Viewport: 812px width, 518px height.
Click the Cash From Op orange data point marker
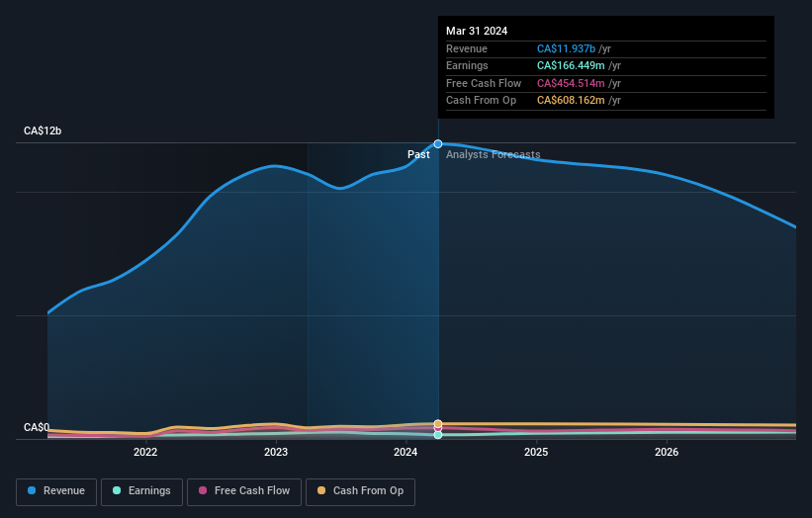[438, 424]
